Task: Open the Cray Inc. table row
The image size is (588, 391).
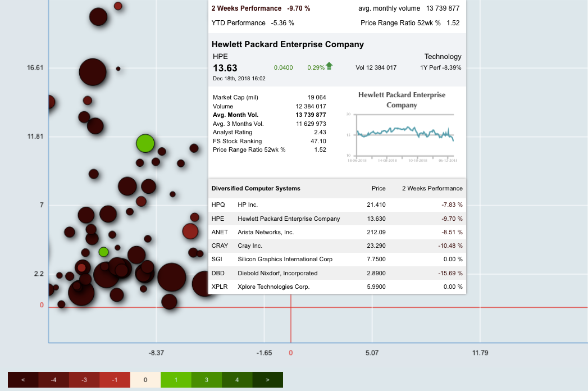Action: point(337,246)
